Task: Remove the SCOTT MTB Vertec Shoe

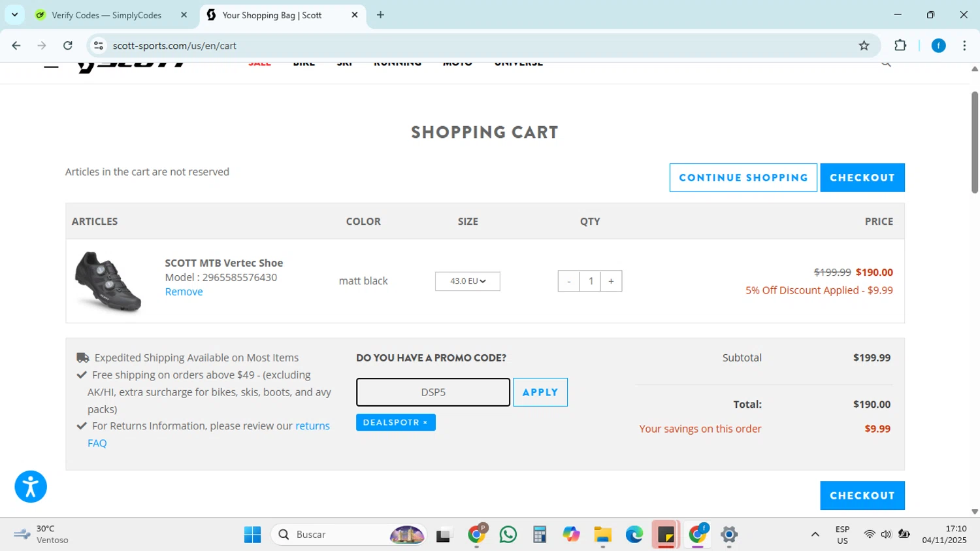Action: click(184, 292)
